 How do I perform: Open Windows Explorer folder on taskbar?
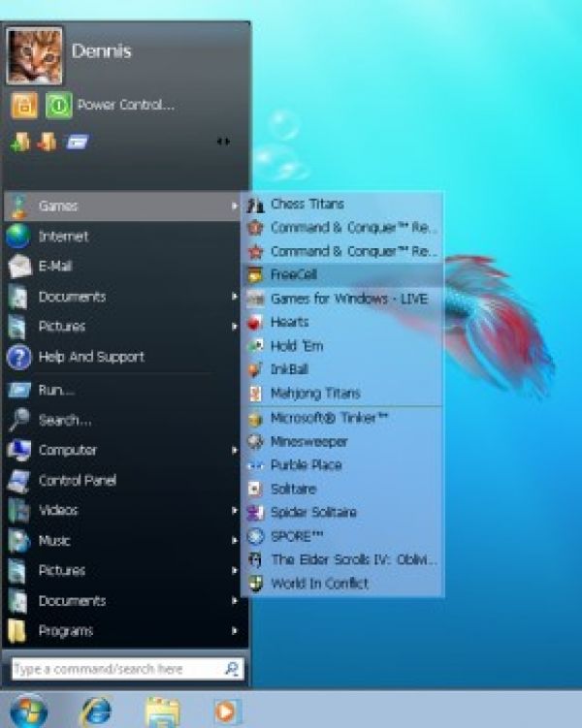[x=162, y=712]
